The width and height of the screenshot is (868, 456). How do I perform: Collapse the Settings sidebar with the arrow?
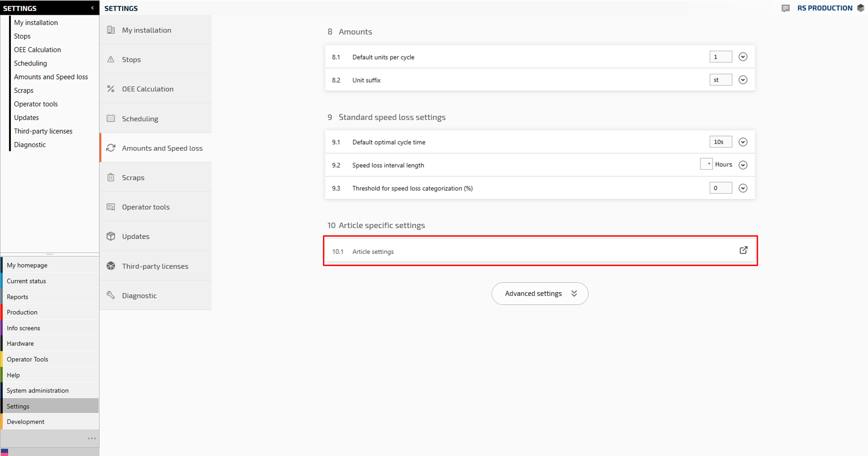point(92,8)
